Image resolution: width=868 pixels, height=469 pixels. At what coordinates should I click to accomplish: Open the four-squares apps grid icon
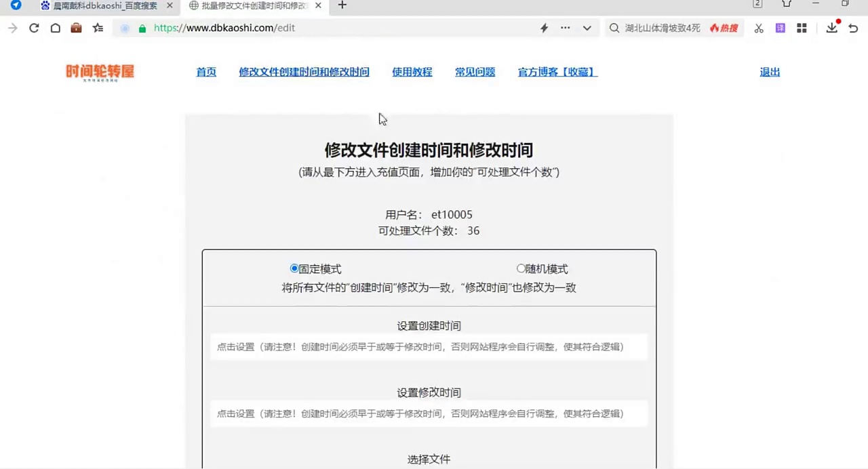[x=802, y=28]
